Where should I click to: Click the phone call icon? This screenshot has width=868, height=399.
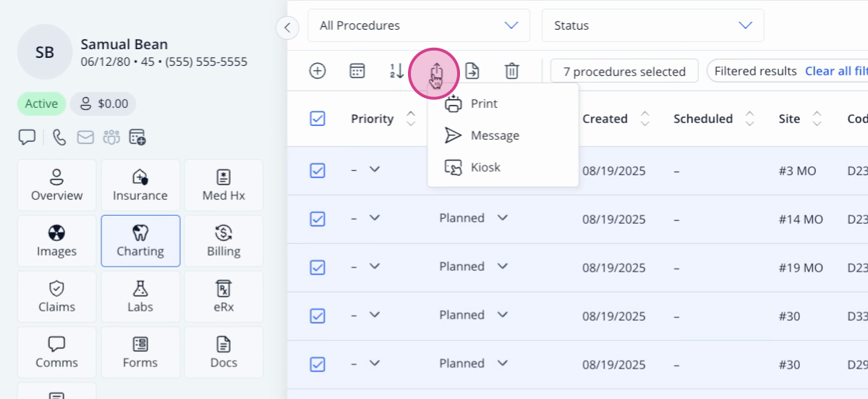[60, 137]
